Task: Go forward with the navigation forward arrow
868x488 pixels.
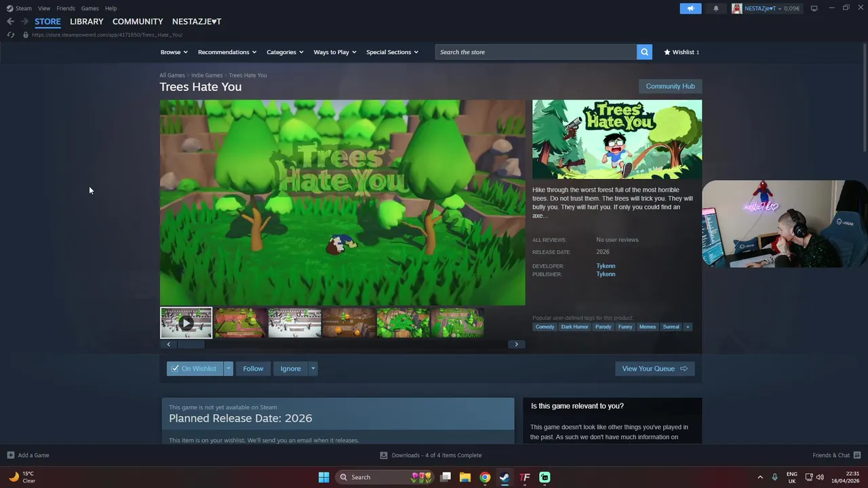Action: [24, 22]
